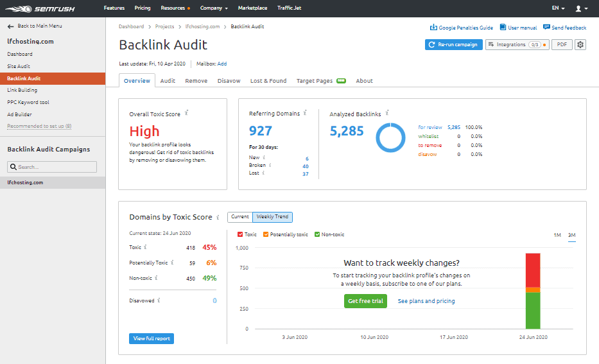This screenshot has width=599, height=364.
Task: Click info icon next to Analyzed Backlinks
Action: 387,113
